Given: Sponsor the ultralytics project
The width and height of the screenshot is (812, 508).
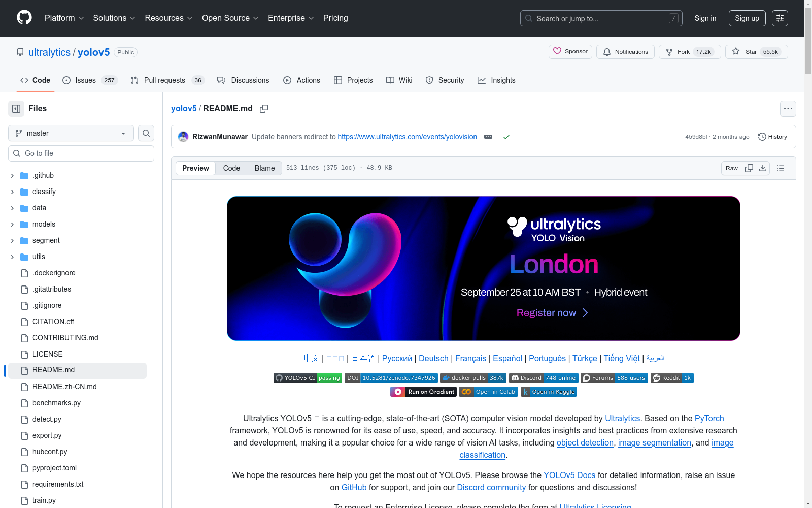Looking at the screenshot, I should coord(570,52).
